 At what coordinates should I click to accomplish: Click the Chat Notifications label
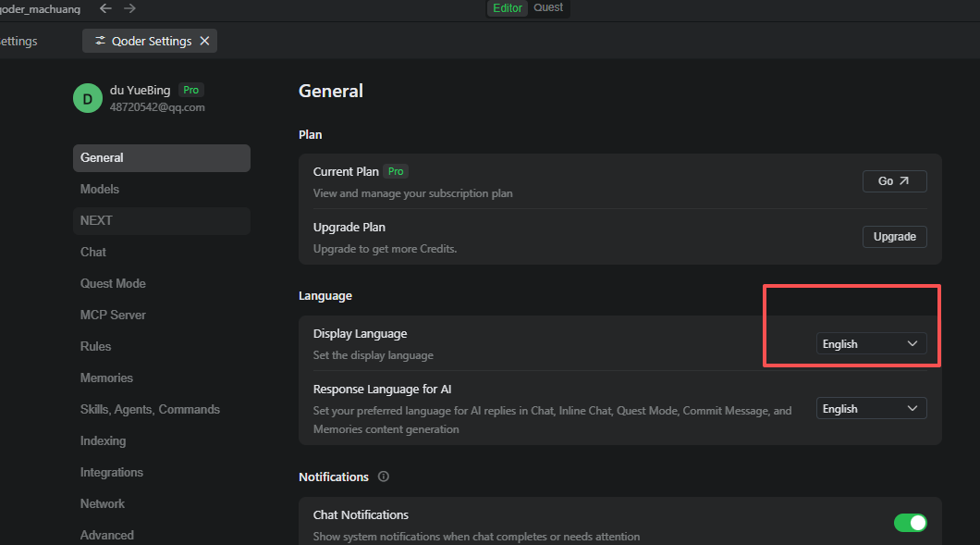coord(361,515)
